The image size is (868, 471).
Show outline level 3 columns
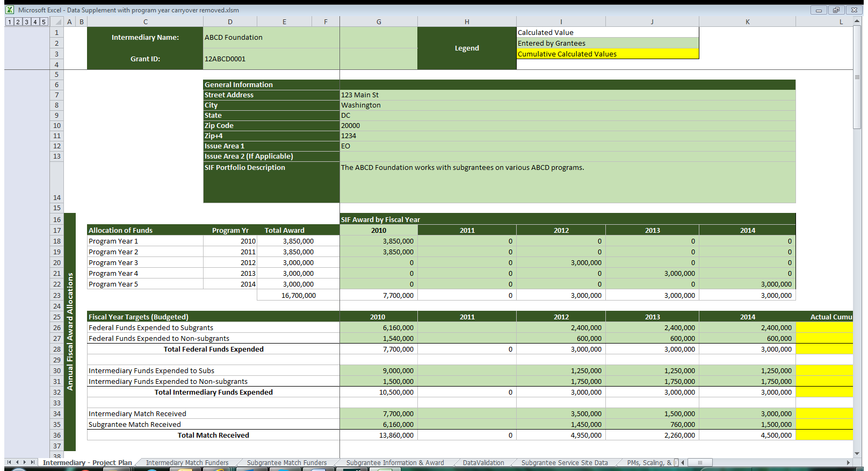point(26,22)
